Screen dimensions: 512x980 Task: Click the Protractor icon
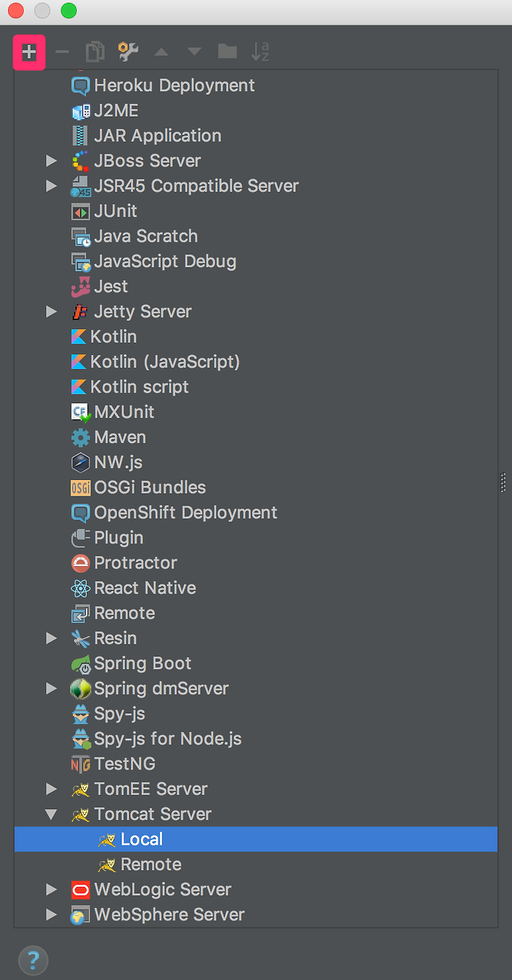coord(81,563)
